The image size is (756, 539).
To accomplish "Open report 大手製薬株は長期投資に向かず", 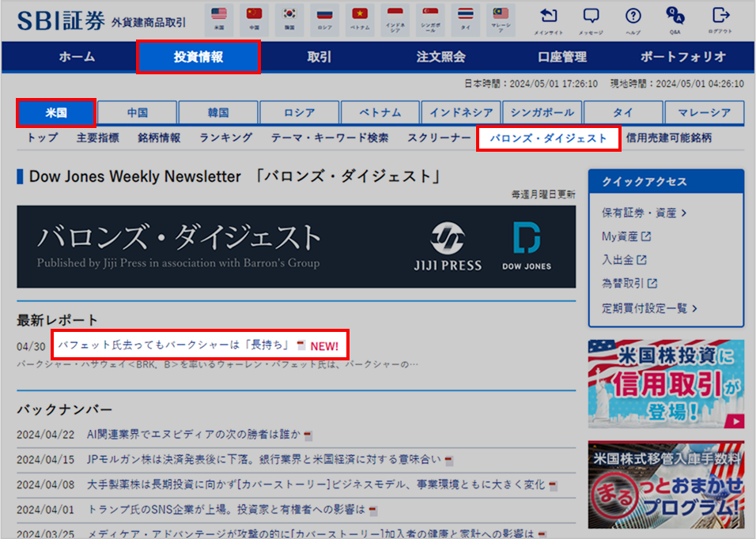I will click(x=316, y=484).
